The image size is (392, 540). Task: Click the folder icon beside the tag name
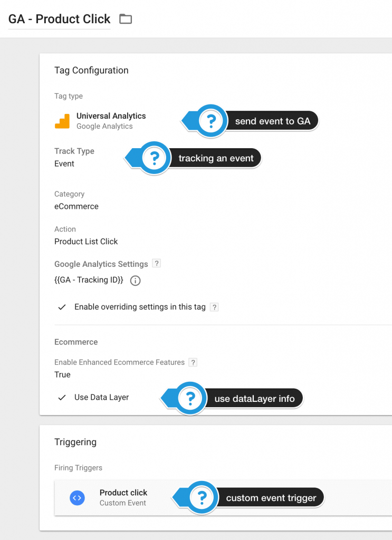125,20
